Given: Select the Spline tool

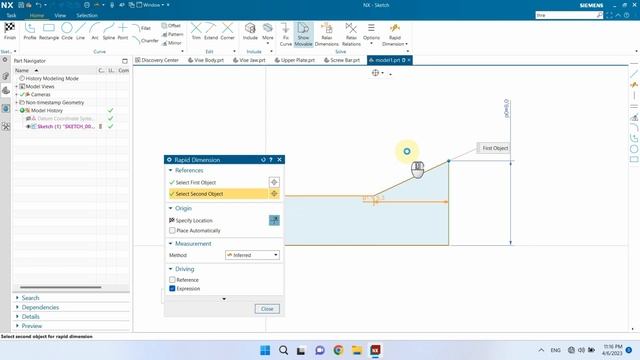Looking at the screenshot, I should [x=109, y=31].
